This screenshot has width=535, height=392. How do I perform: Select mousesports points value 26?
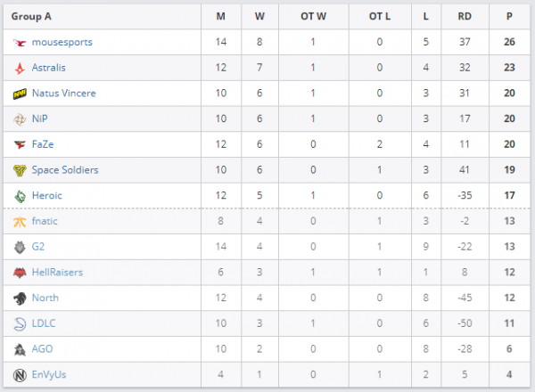click(509, 42)
